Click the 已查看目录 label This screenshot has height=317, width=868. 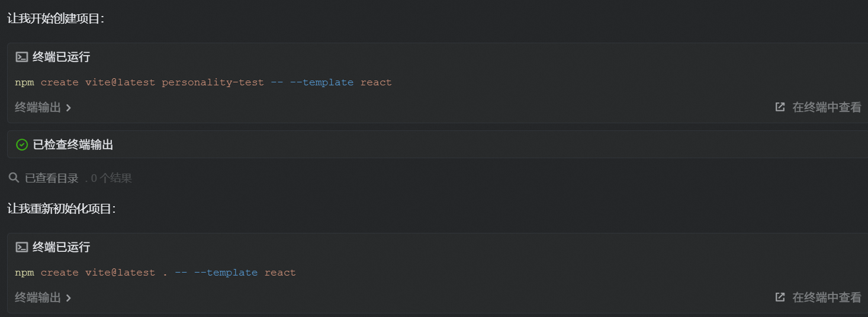click(52, 178)
